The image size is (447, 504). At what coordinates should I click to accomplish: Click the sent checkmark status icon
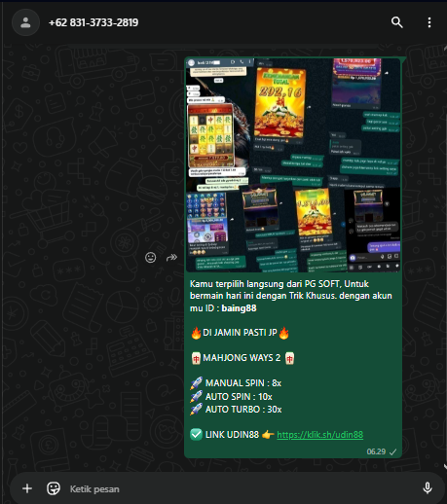[392, 451]
